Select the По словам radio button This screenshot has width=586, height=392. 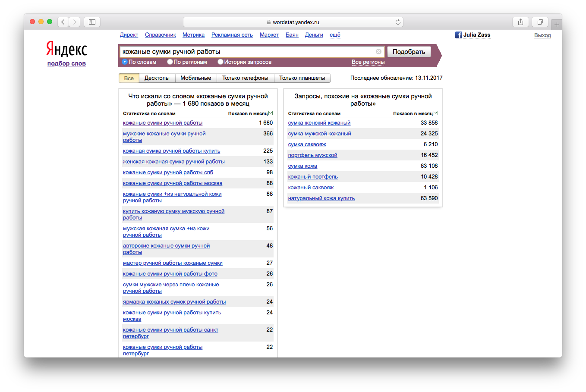tap(125, 62)
